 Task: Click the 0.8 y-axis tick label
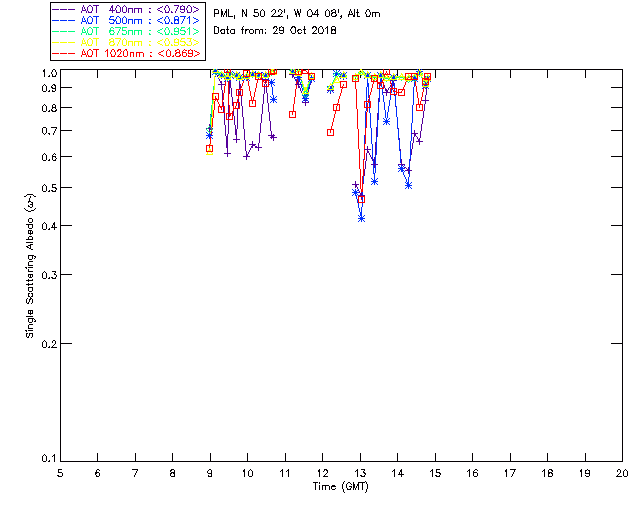[49, 108]
